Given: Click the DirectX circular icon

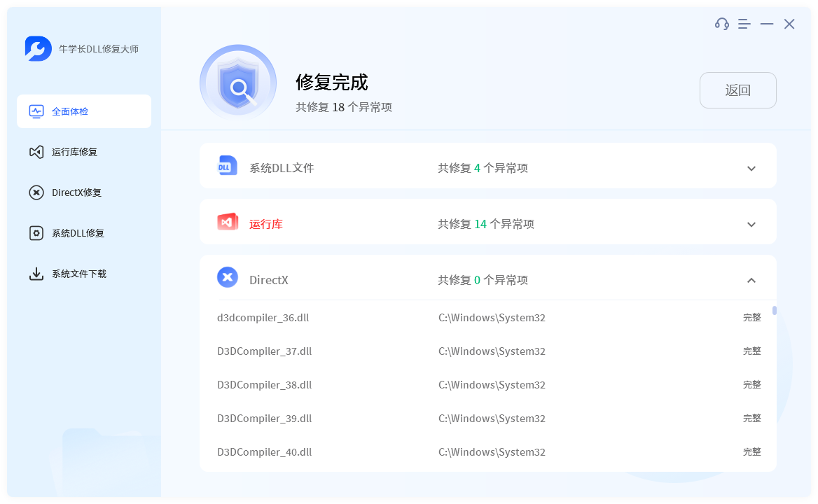Looking at the screenshot, I should point(227,277).
